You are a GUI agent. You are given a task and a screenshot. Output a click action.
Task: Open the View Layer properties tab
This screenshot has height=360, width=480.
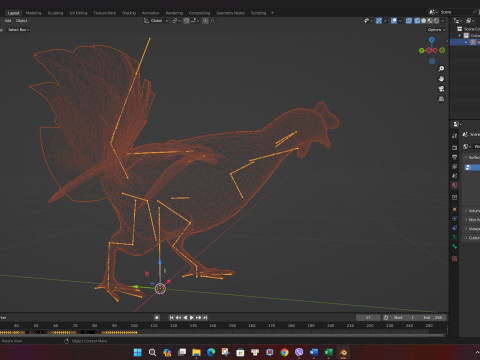(455, 166)
